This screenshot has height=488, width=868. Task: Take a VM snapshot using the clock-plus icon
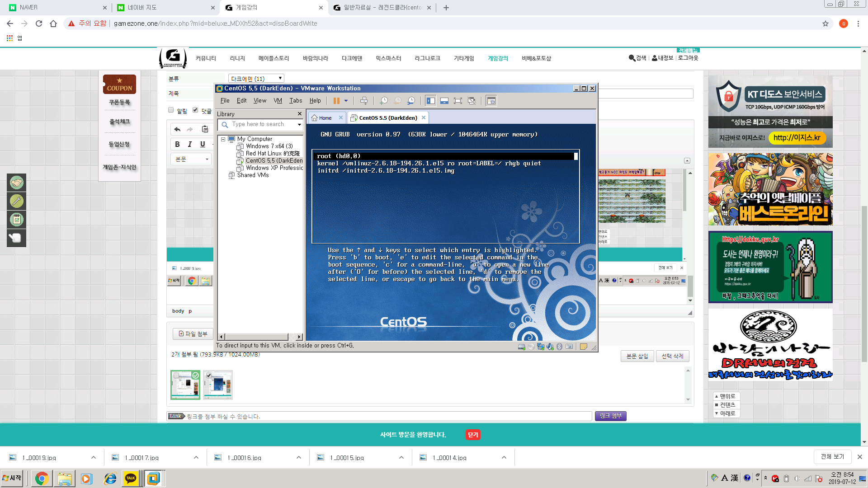coord(384,101)
